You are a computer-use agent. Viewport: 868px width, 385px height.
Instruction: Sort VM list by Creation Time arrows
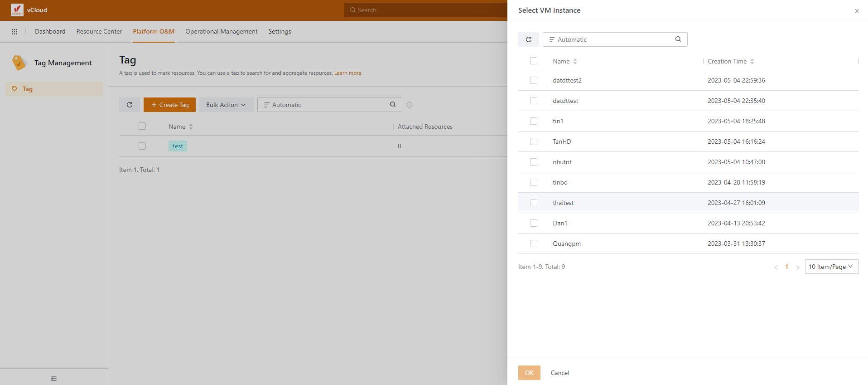tap(752, 62)
